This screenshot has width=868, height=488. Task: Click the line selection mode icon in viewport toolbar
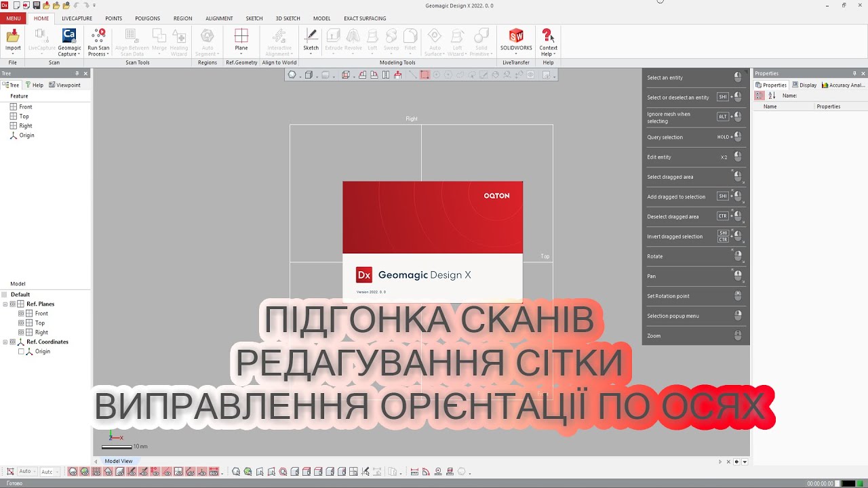(412, 75)
